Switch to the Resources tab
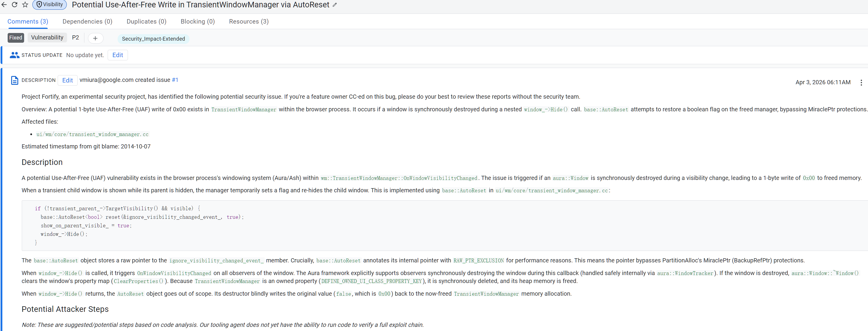 pos(249,21)
